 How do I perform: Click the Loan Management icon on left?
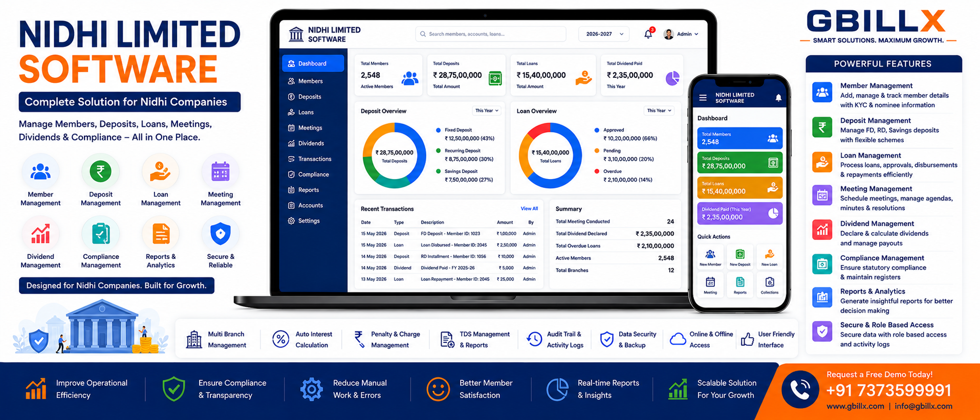point(161,171)
